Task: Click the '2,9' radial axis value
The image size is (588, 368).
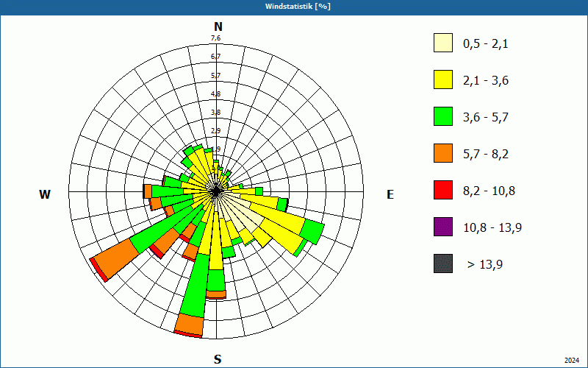Action: coord(215,131)
